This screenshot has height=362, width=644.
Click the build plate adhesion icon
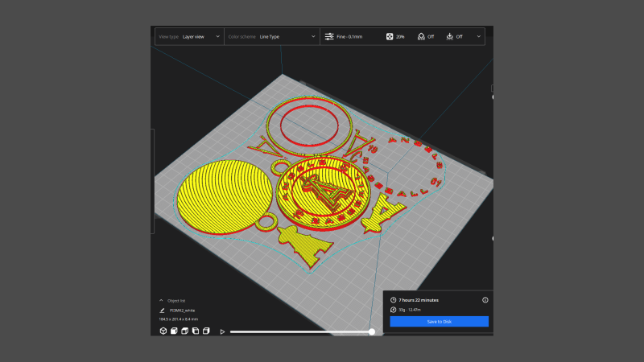pyautogui.click(x=449, y=36)
